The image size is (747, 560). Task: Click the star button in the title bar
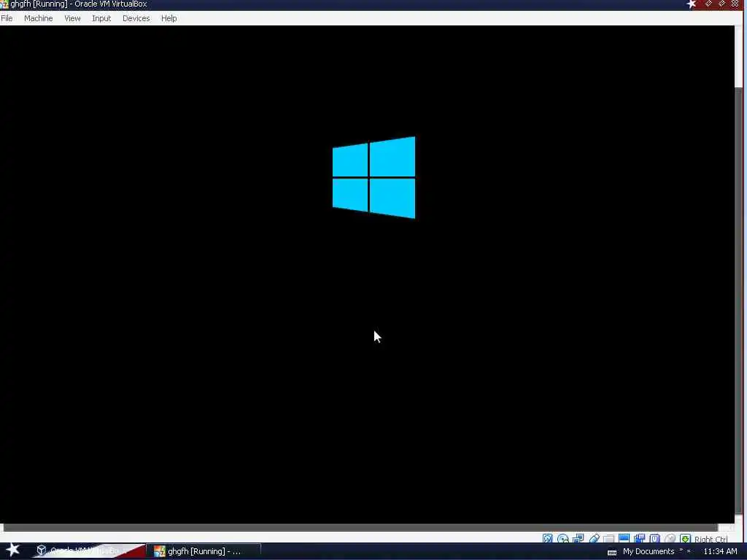(x=692, y=4)
